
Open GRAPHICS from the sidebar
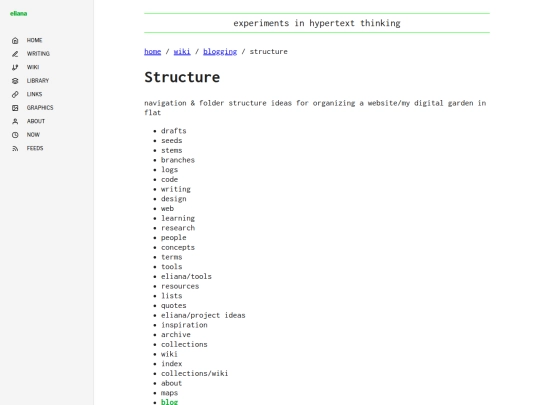pos(40,107)
